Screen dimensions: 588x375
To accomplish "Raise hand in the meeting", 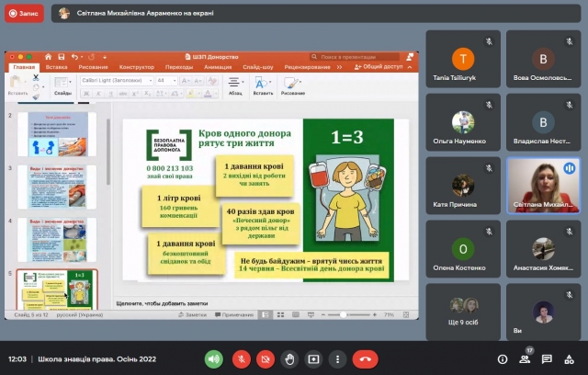I will (x=289, y=358).
